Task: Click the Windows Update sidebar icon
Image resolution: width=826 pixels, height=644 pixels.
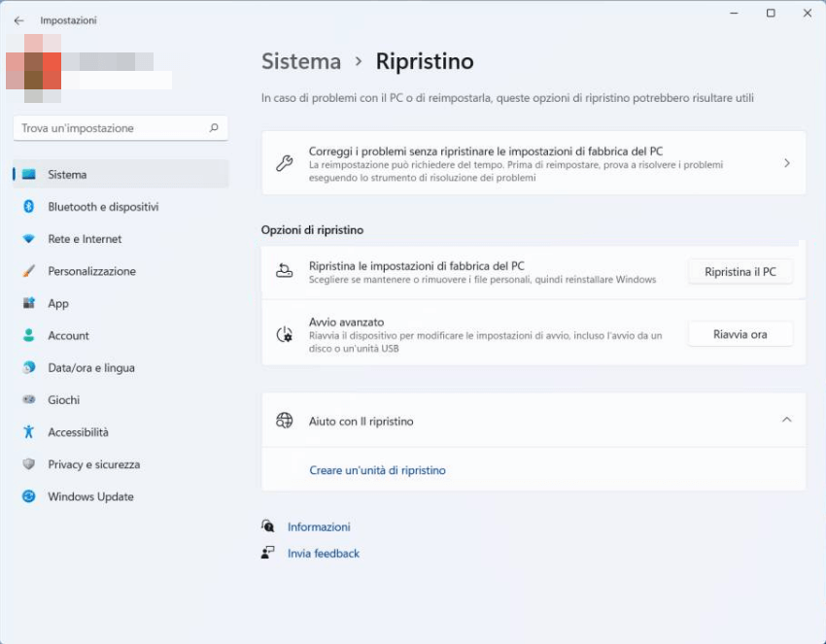Action: pyautogui.click(x=29, y=496)
